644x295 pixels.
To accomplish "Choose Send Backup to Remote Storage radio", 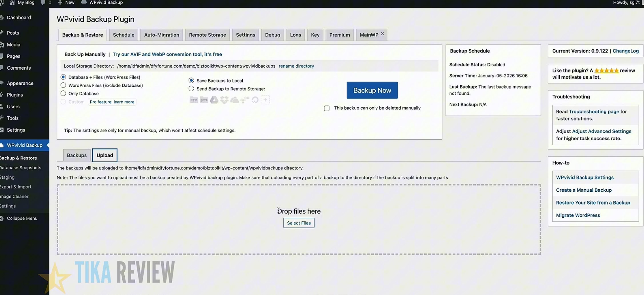I will point(191,89).
